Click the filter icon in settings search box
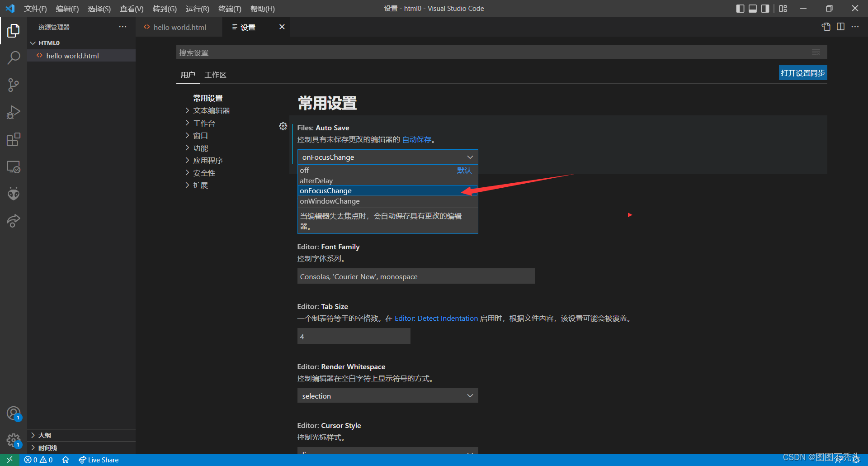Viewport: 868px width, 466px height. [816, 52]
